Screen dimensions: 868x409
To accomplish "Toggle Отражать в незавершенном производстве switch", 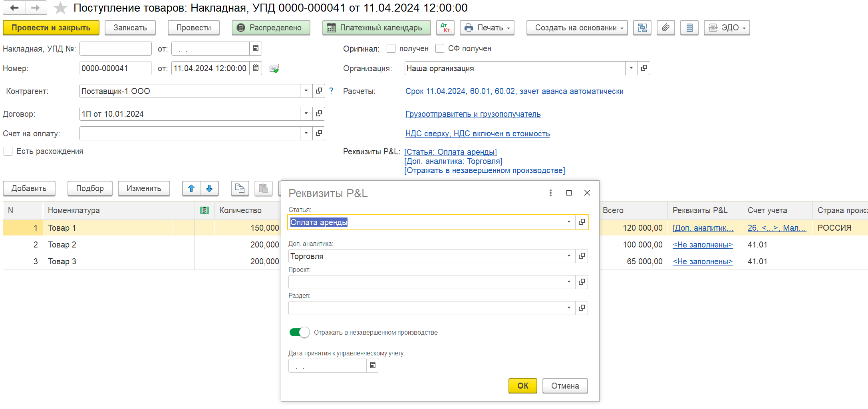I will tap(300, 332).
